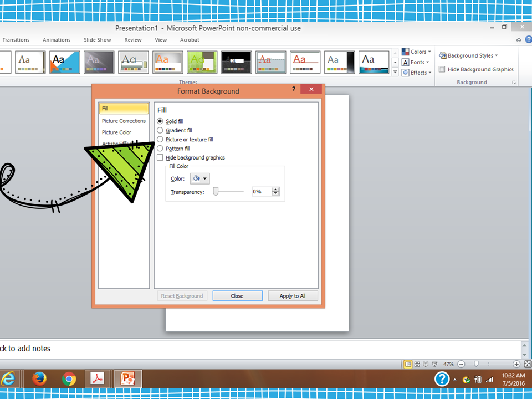The width and height of the screenshot is (532, 399).
Task: Open the View tab
Action: [x=161, y=40]
